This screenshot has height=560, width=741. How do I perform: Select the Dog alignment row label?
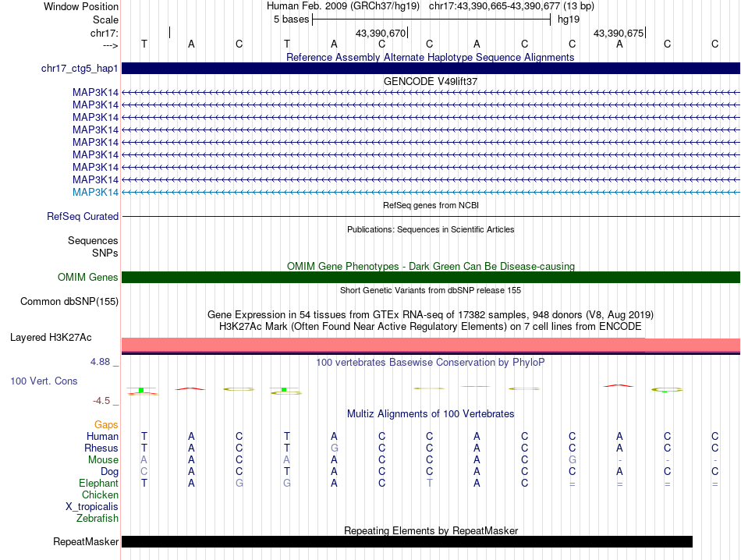click(x=109, y=472)
